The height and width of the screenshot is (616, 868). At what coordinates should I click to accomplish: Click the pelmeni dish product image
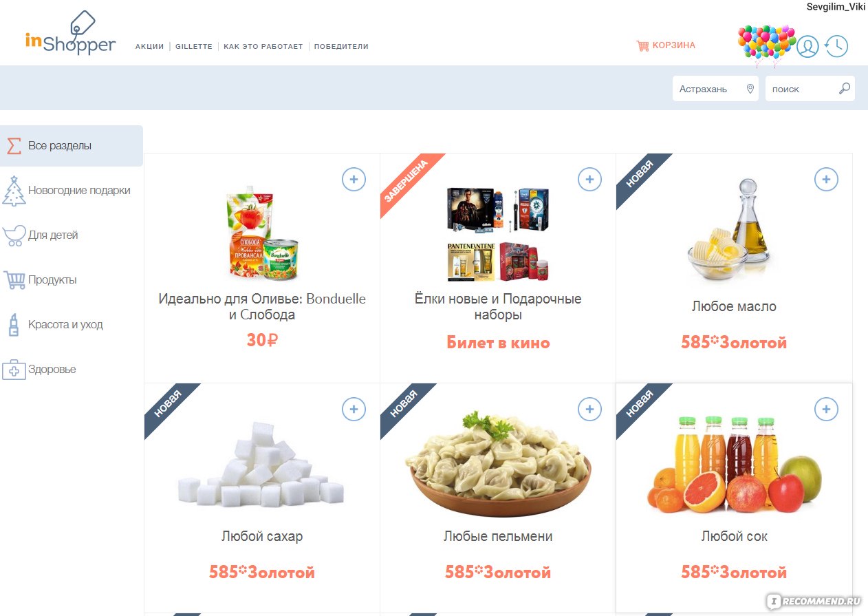pyautogui.click(x=498, y=463)
